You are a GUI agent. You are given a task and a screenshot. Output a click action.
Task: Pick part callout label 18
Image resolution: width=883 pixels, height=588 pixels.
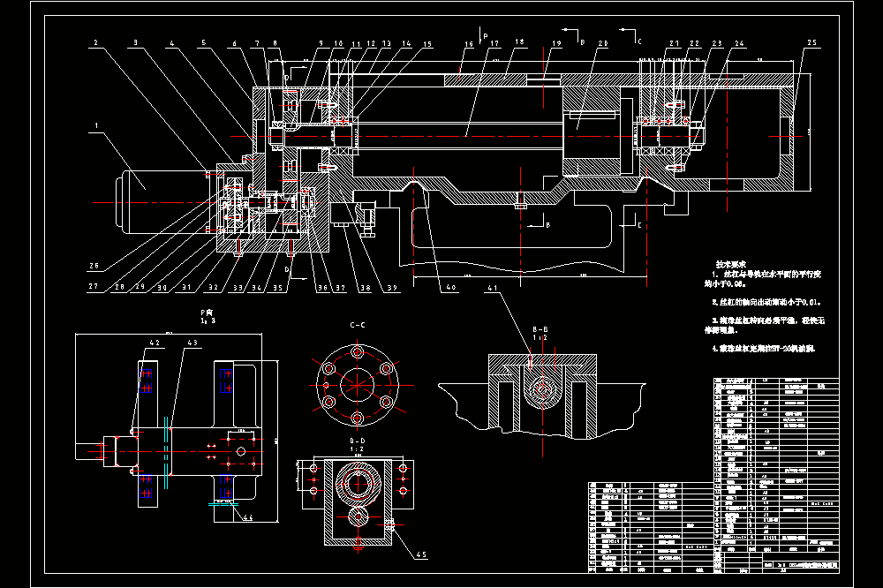point(520,41)
